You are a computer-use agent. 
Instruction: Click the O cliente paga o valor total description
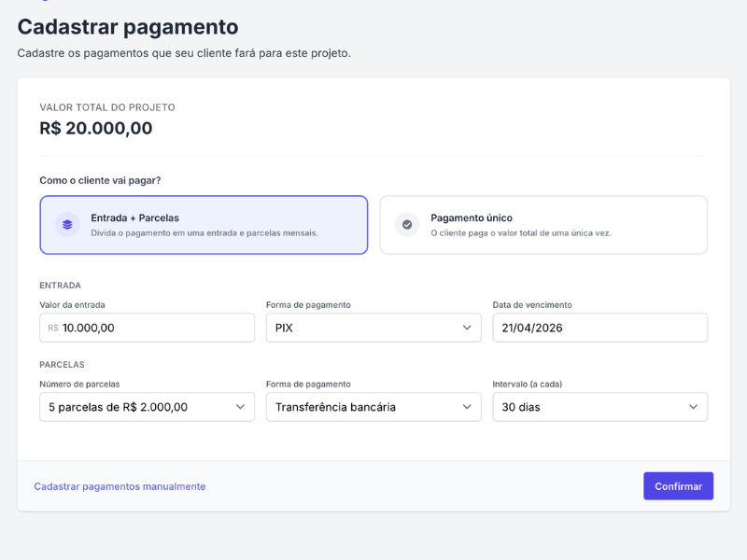pos(521,232)
